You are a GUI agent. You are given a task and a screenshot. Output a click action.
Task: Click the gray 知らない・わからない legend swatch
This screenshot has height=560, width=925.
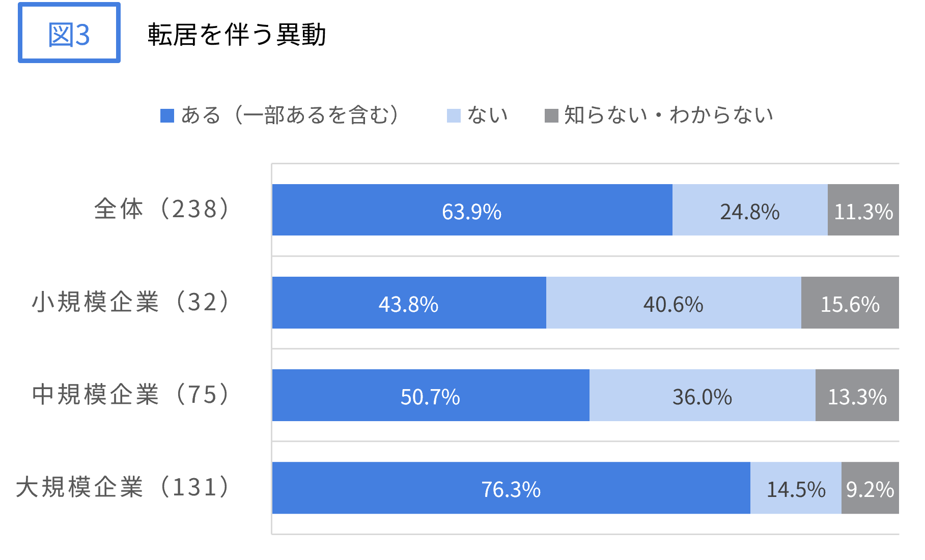551,115
